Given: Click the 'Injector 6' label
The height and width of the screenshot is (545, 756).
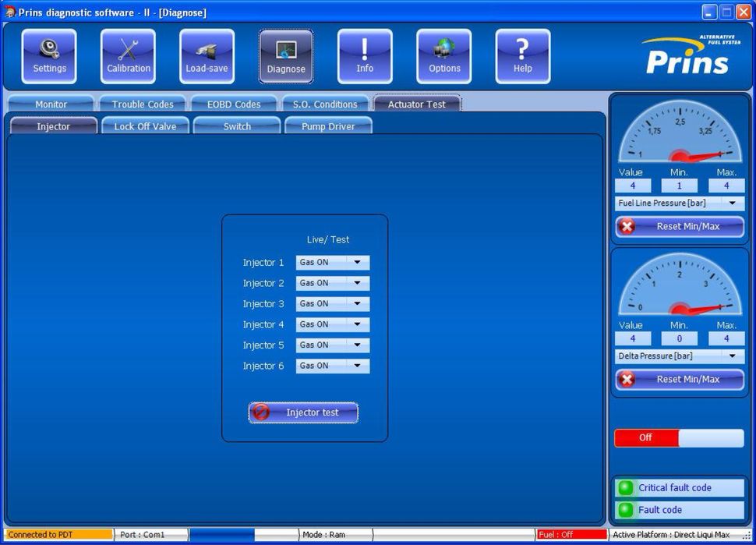Looking at the screenshot, I should (263, 366).
